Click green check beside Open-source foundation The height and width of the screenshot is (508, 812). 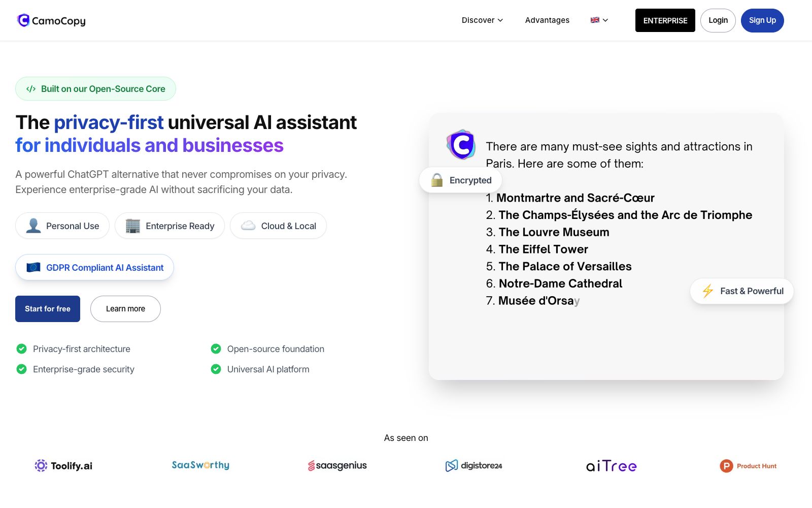click(216, 348)
